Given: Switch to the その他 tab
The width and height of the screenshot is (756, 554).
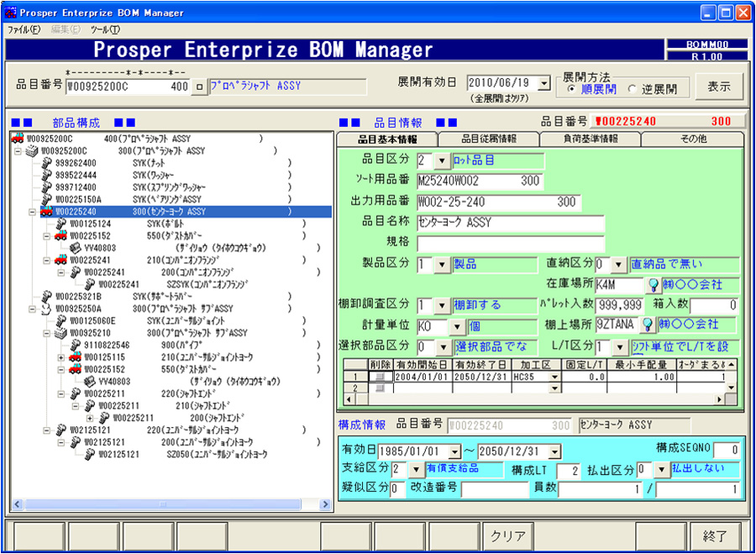Looking at the screenshot, I should point(693,139).
